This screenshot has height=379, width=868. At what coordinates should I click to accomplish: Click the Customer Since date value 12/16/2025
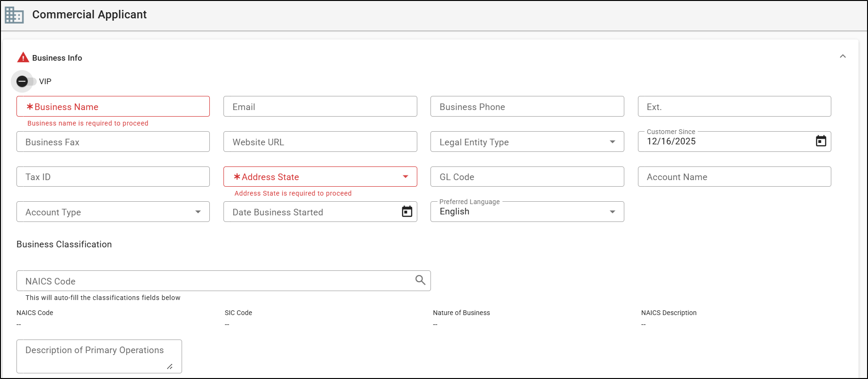671,142
